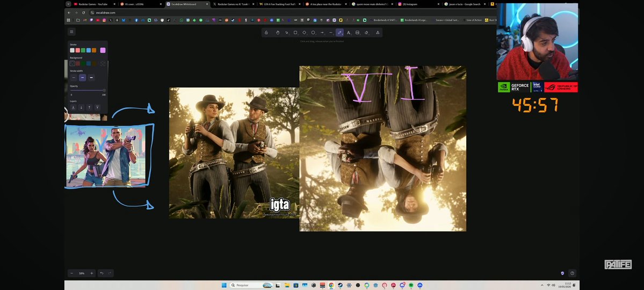
Task: Choose the transparent background swatch
Action: point(73,63)
